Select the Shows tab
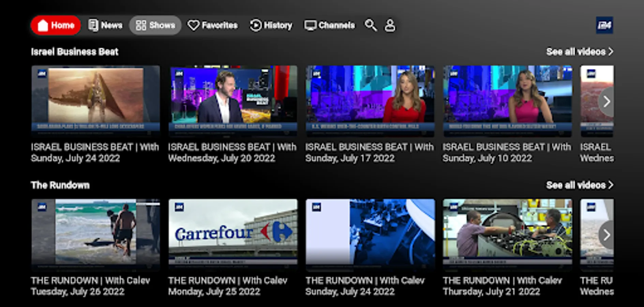The image size is (644, 307). pyautogui.click(x=155, y=25)
